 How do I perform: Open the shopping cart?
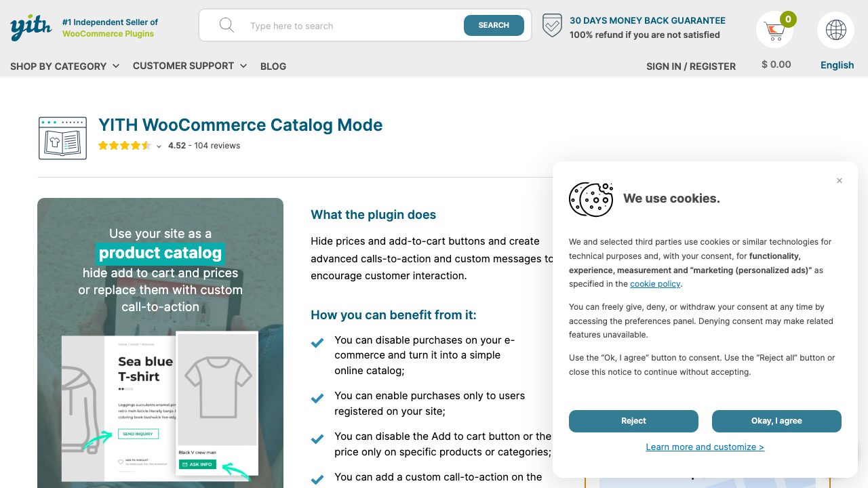tap(774, 30)
